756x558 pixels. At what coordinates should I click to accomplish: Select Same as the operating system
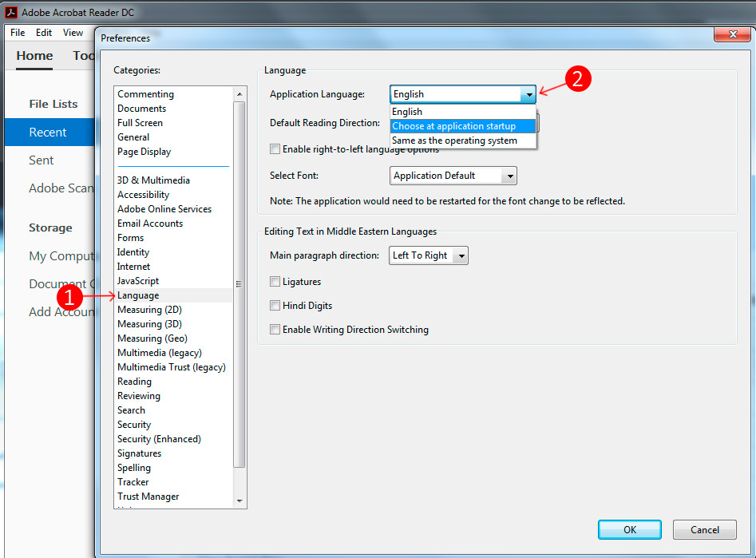coord(463,140)
